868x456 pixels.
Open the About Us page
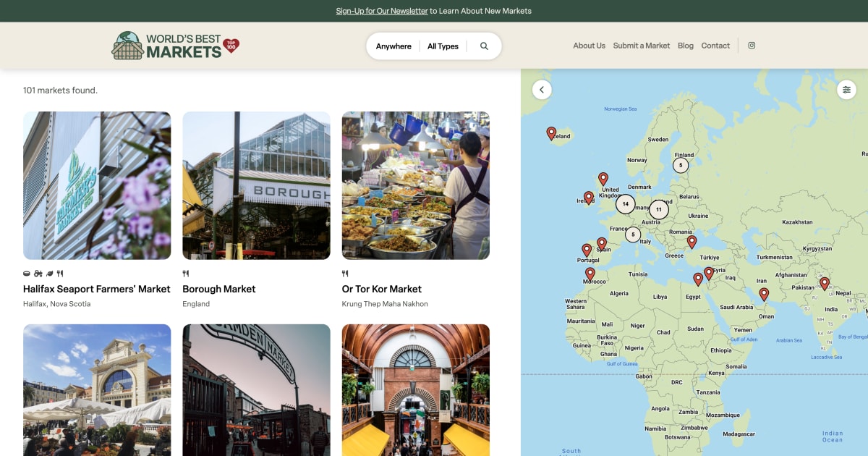click(x=589, y=45)
